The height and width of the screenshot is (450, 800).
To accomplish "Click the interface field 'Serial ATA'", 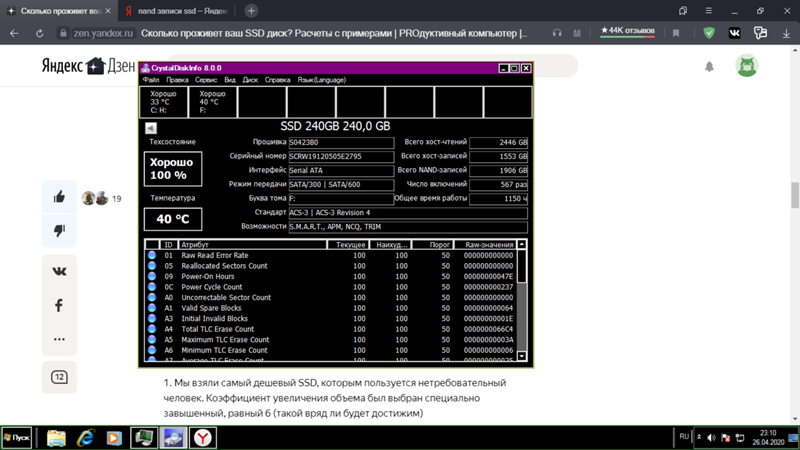I will click(341, 170).
